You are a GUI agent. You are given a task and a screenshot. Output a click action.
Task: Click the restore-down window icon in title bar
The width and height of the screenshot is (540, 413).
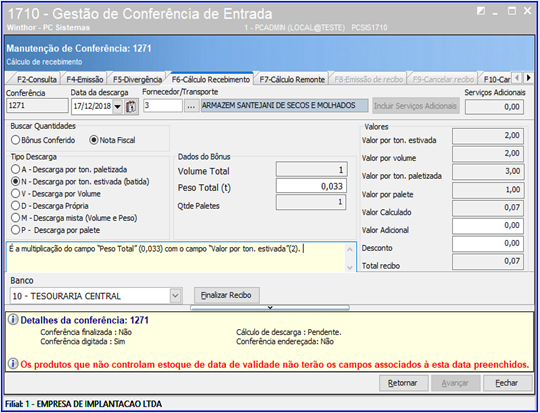point(481,11)
